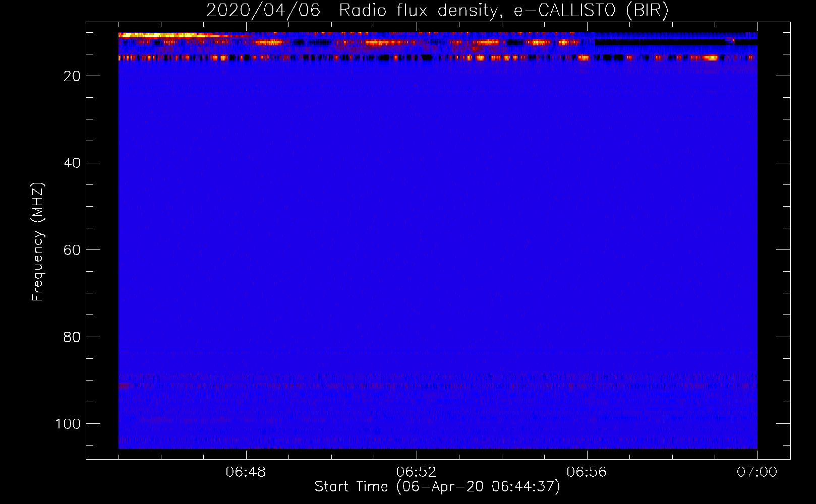
Task: Click the "Frequency (MHZ)" y-axis label
Action: coord(38,242)
